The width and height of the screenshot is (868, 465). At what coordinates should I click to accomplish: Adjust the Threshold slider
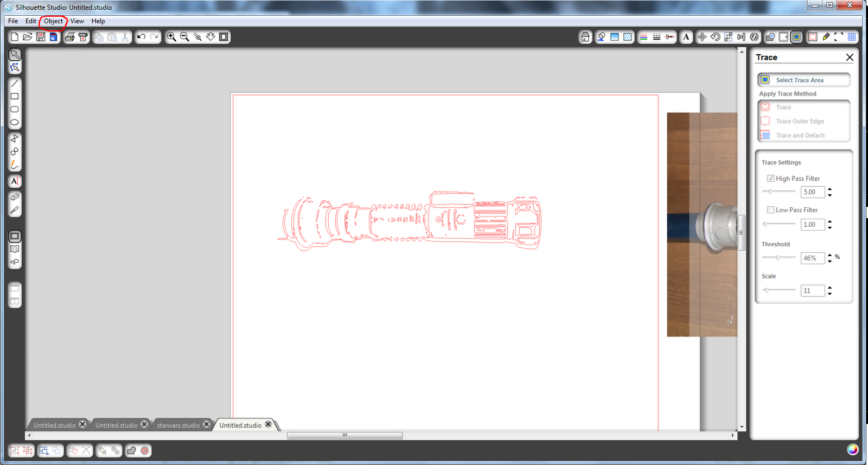tap(778, 258)
